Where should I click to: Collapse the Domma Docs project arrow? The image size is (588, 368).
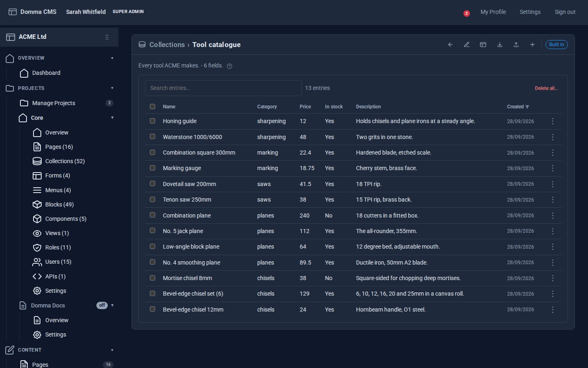click(x=112, y=305)
